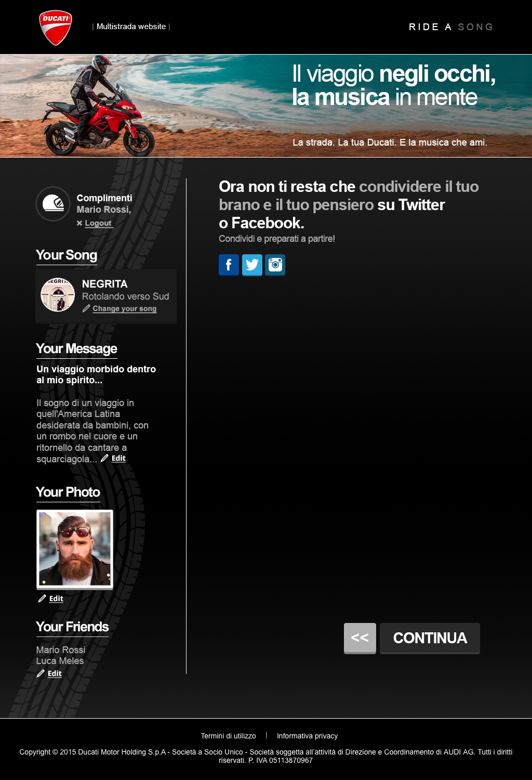532x780 pixels.
Task: Share on Facebook icon
Action: click(229, 265)
